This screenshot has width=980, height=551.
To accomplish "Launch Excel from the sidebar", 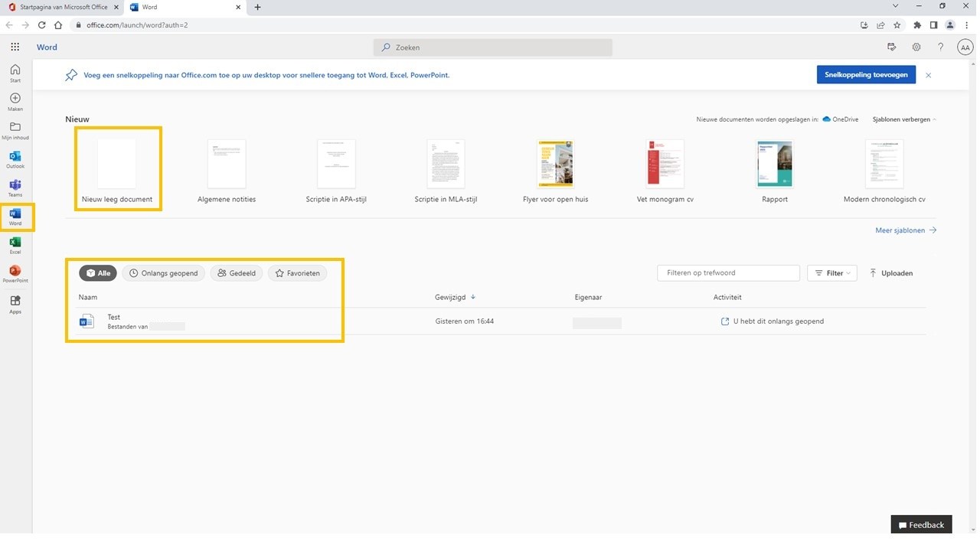I will point(15,245).
